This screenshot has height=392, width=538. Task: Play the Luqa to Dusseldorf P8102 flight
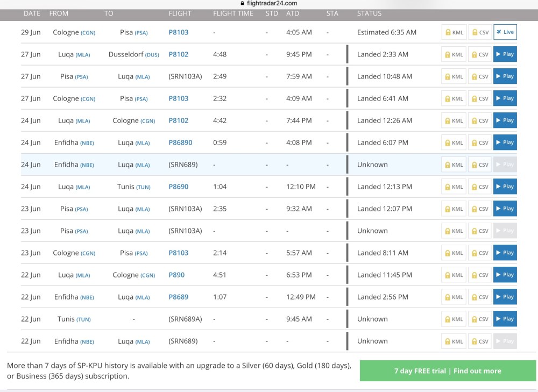click(x=505, y=54)
